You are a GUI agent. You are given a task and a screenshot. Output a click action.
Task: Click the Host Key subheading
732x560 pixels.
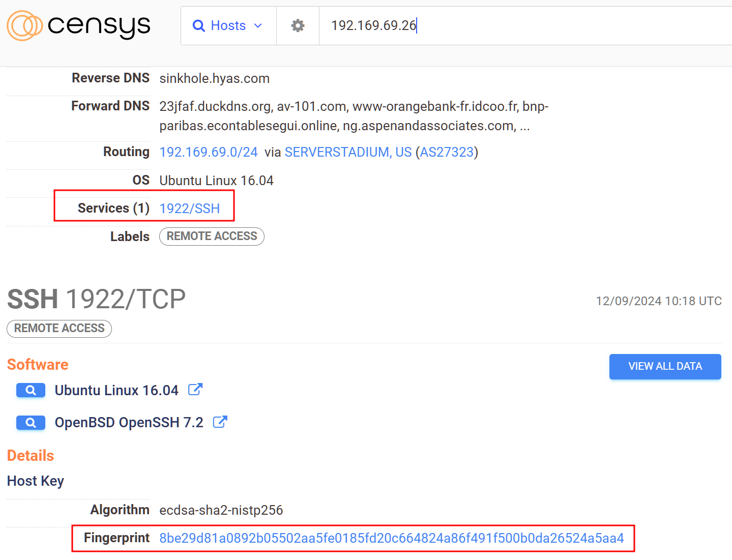tap(36, 481)
